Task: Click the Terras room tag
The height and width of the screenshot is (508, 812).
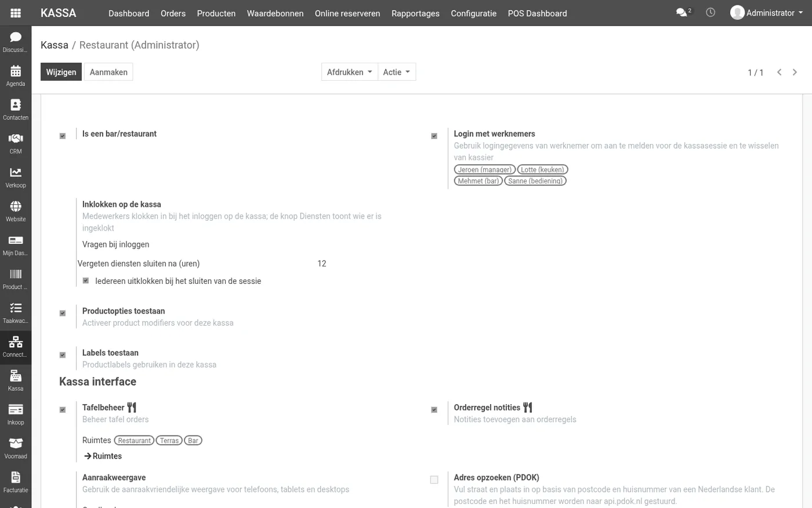Action: (x=169, y=441)
